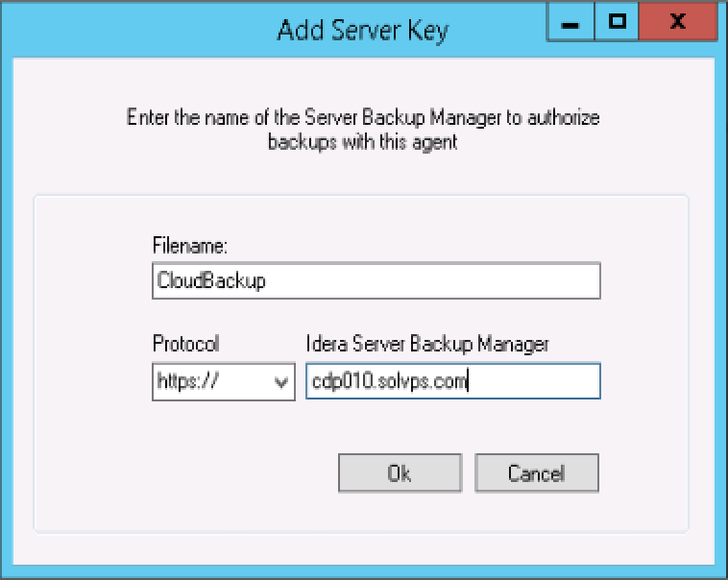
Task: Close the Add Server Key dialog
Action: pyautogui.click(x=678, y=21)
